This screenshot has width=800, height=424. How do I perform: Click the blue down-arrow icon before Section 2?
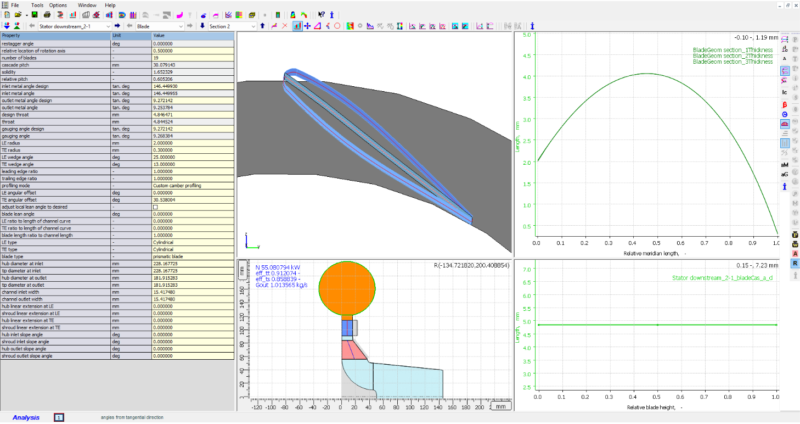pyautogui.click(x=202, y=26)
